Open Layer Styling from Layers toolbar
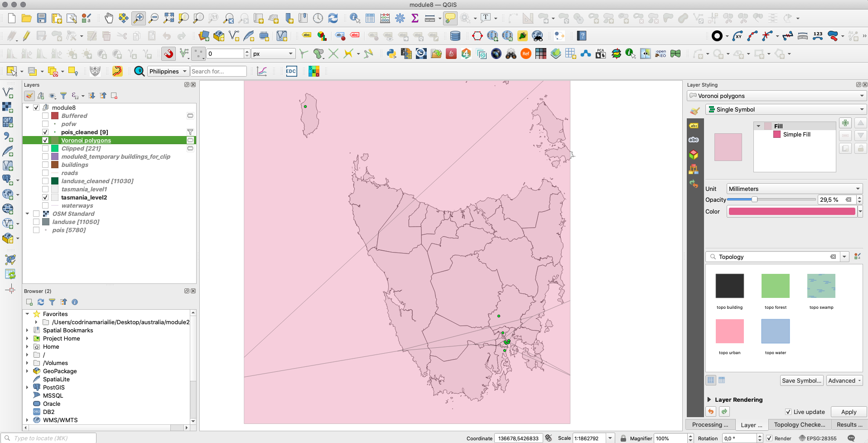868x443 pixels. (29, 96)
